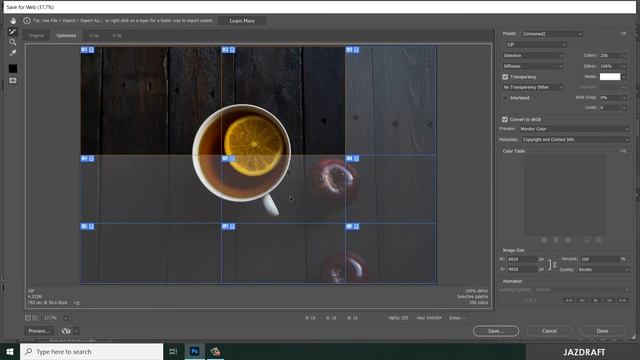Open Task View on the taskbar
Screen dimensions: 640x360
[173, 351]
